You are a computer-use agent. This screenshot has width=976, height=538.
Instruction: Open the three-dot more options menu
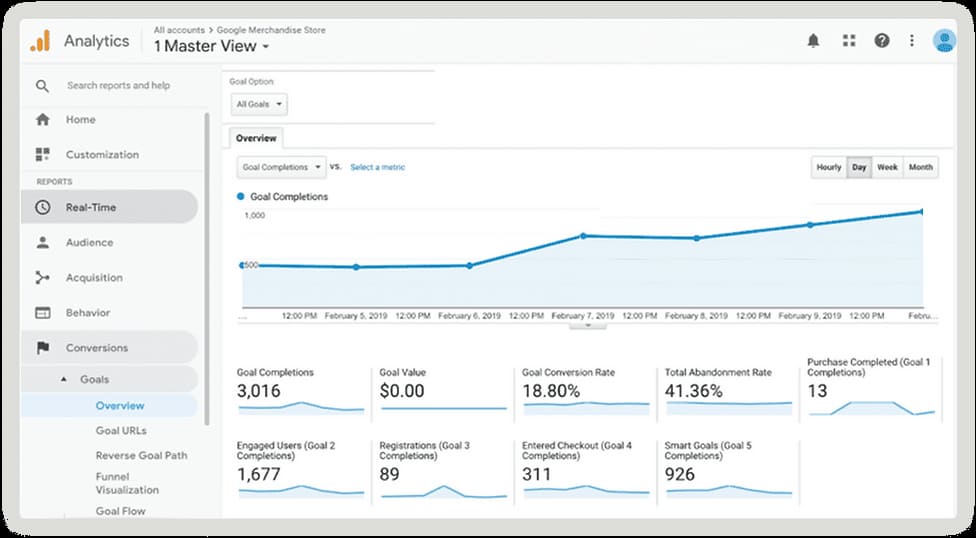click(x=911, y=41)
